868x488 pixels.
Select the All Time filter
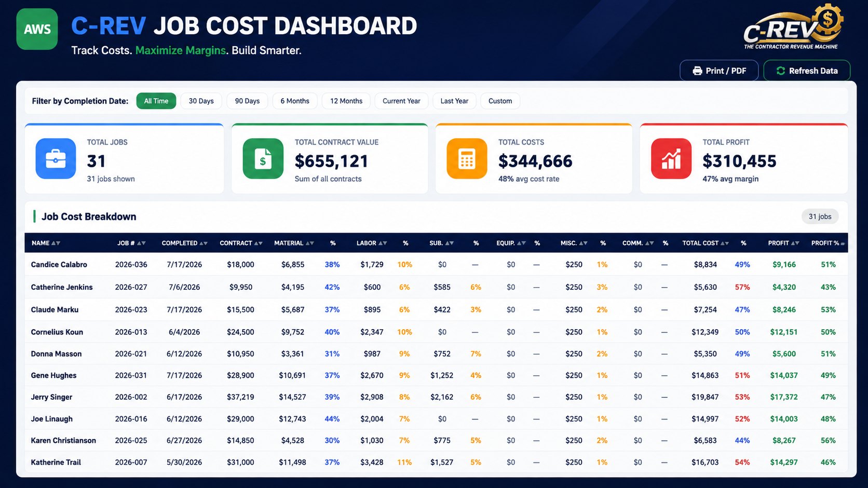pyautogui.click(x=156, y=101)
